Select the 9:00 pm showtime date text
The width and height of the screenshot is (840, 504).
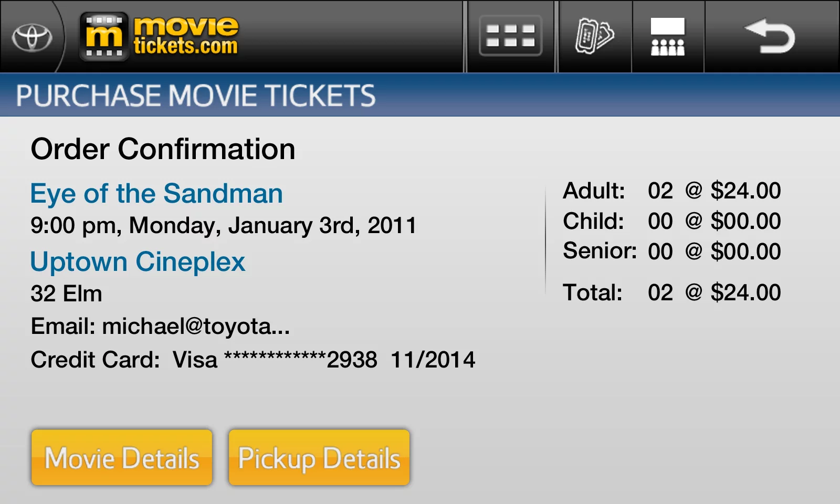223,226
